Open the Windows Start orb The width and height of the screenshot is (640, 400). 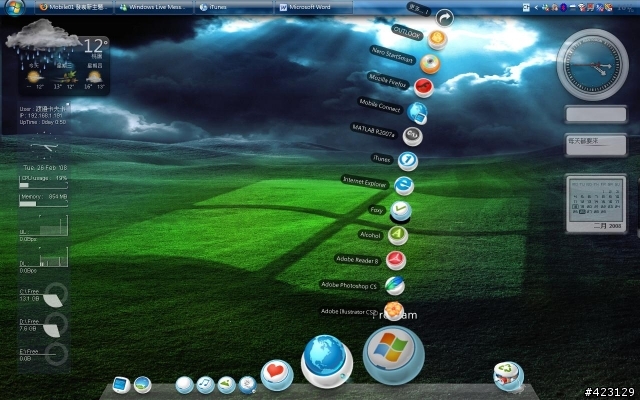coord(15,7)
